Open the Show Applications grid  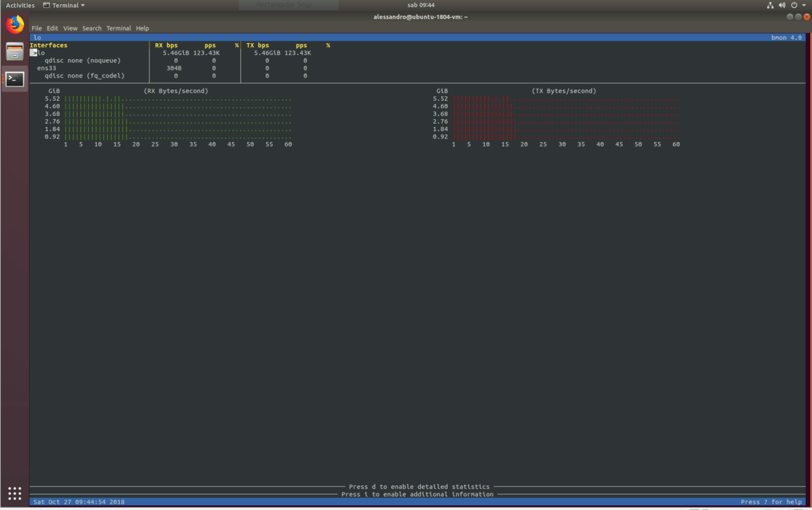14,493
